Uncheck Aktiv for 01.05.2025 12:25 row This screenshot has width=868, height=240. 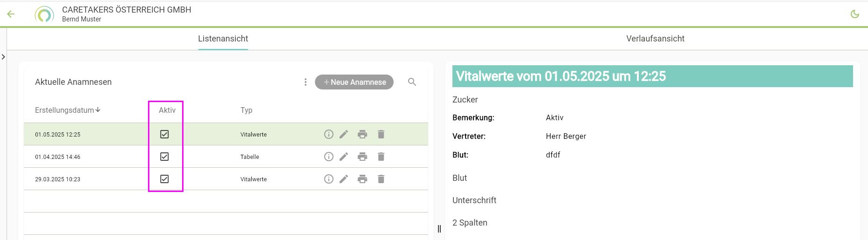point(164,134)
